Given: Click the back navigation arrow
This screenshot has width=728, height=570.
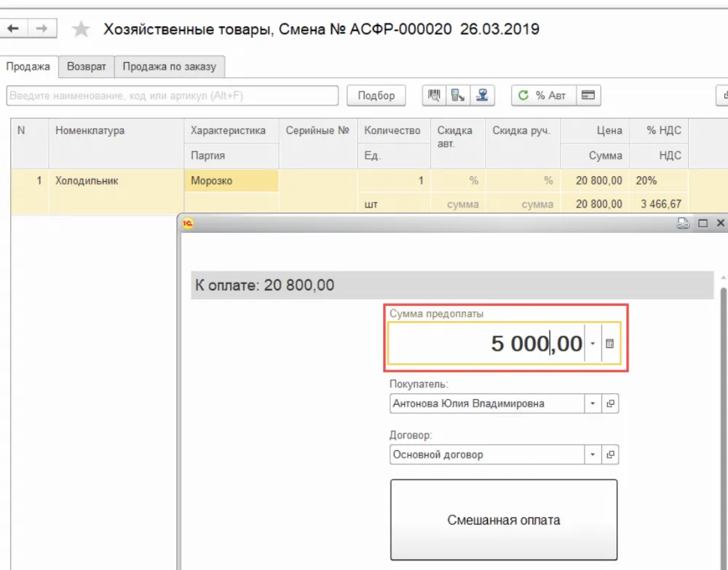Looking at the screenshot, I should (x=13, y=28).
